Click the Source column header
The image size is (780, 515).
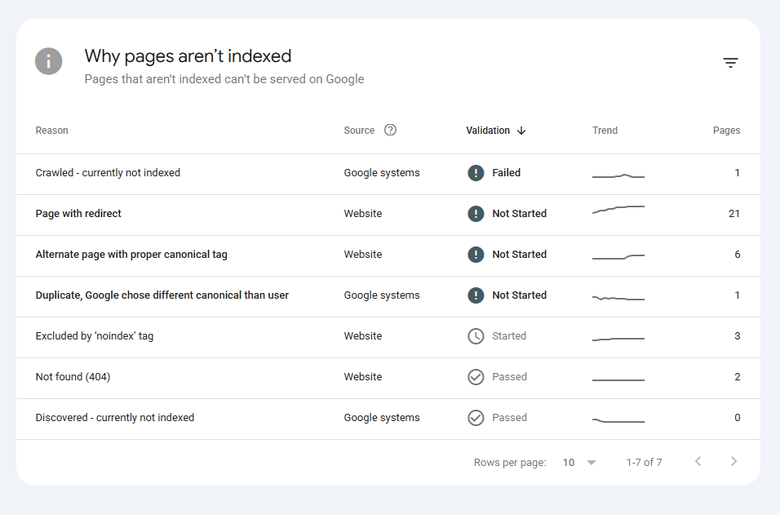pyautogui.click(x=359, y=130)
